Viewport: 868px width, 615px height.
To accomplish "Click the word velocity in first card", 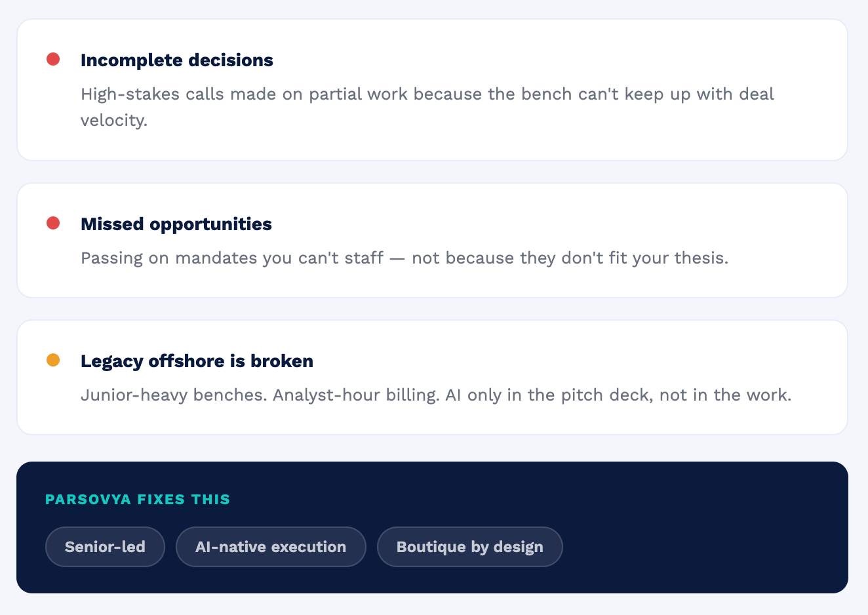I will pos(113,121).
